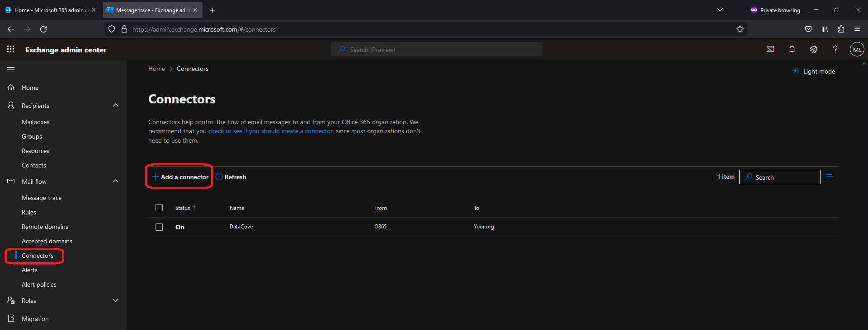Switch to the Microsoft 365 admin tab
This screenshot has width=868, height=330.
point(49,10)
